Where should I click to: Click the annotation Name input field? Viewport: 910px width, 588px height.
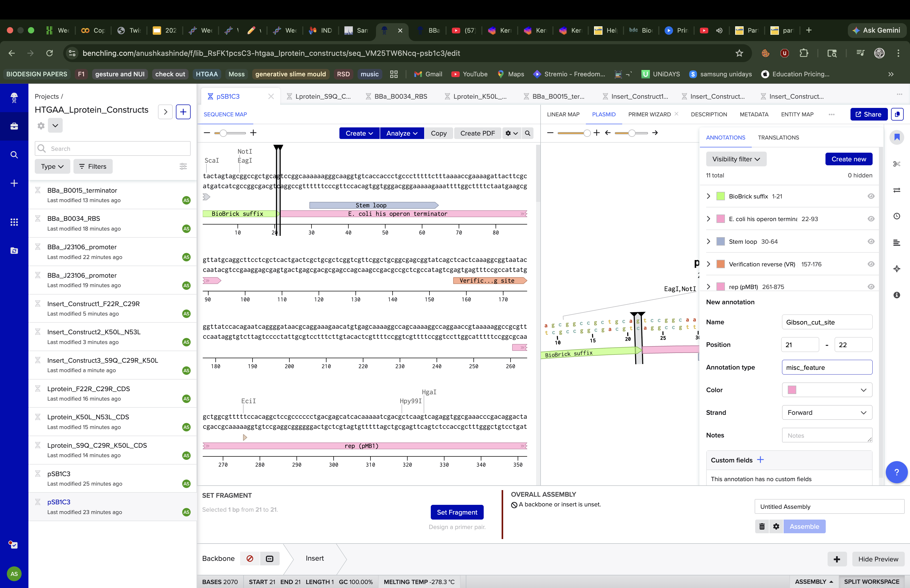[x=827, y=322]
